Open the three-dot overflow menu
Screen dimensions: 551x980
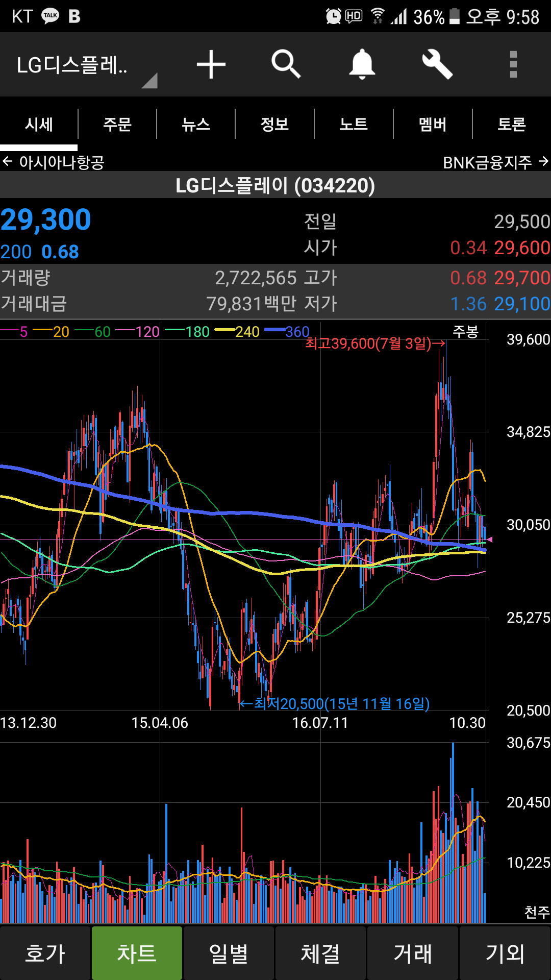513,64
